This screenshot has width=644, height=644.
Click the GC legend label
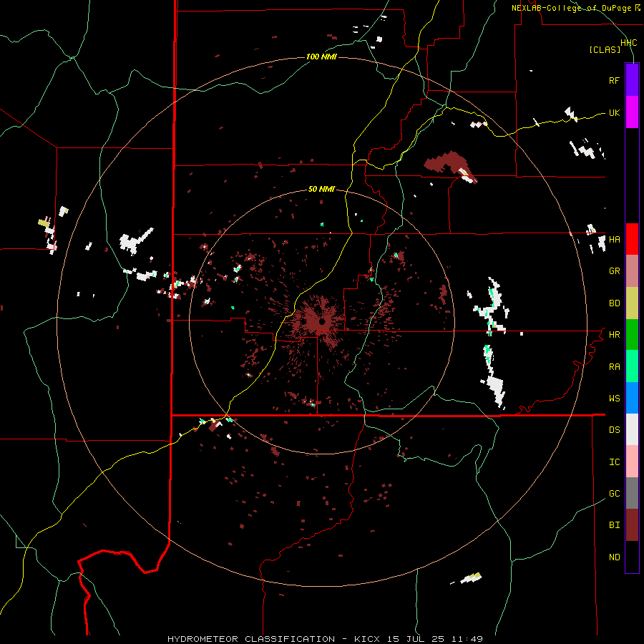tap(614, 494)
